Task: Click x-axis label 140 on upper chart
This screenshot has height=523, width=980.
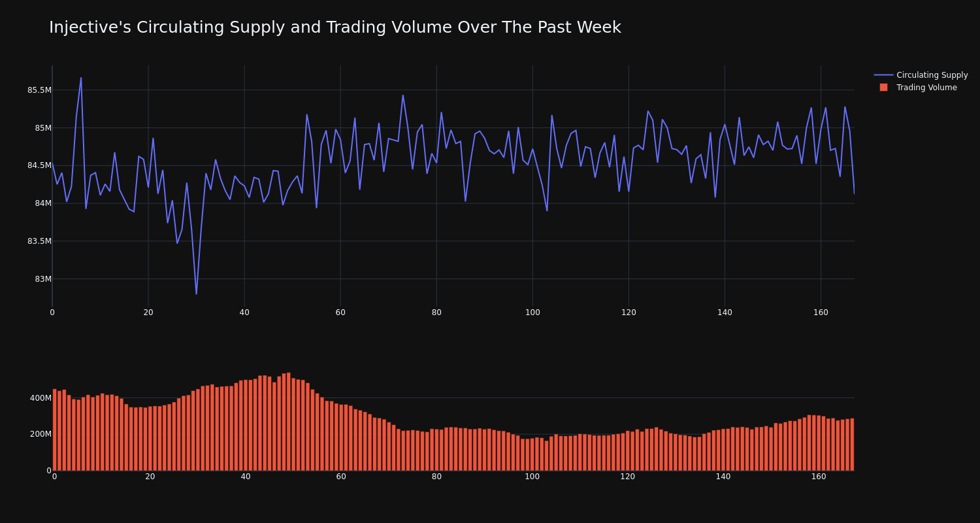Action: 725,312
